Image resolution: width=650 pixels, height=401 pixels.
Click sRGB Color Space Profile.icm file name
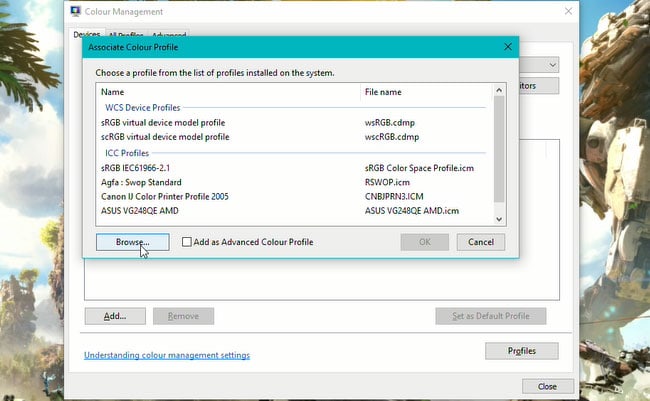(419, 168)
